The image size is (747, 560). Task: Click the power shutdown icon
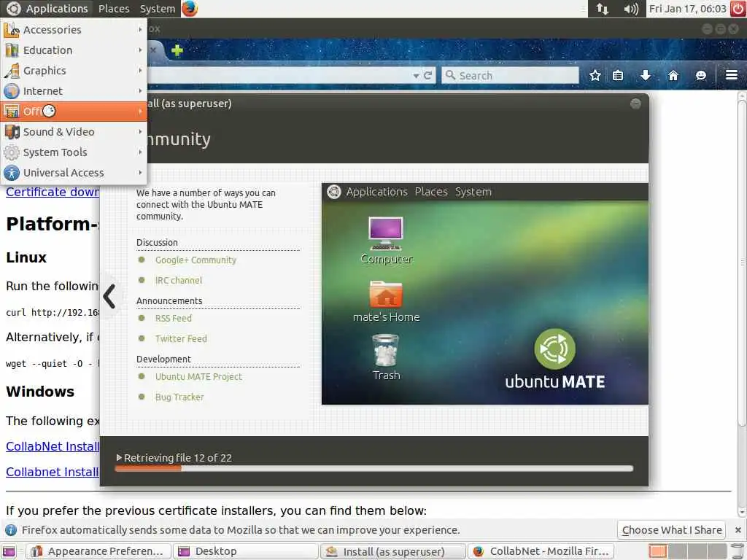(738, 9)
